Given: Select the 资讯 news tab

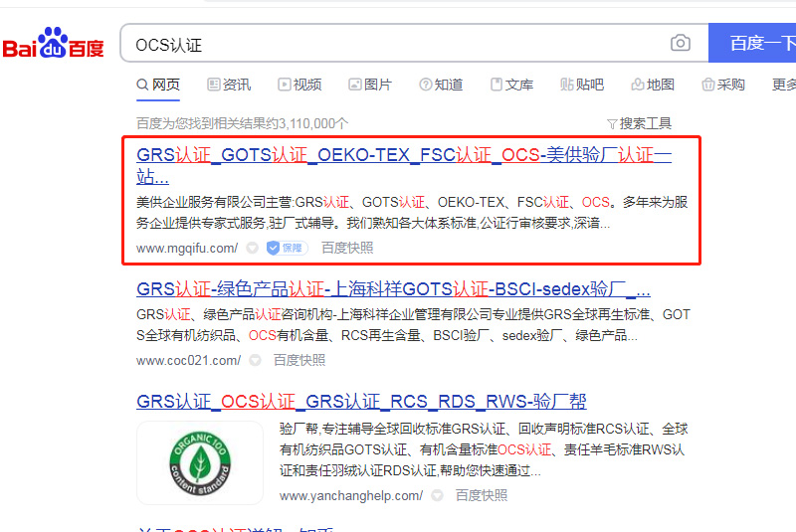Looking at the screenshot, I should pos(229,85).
